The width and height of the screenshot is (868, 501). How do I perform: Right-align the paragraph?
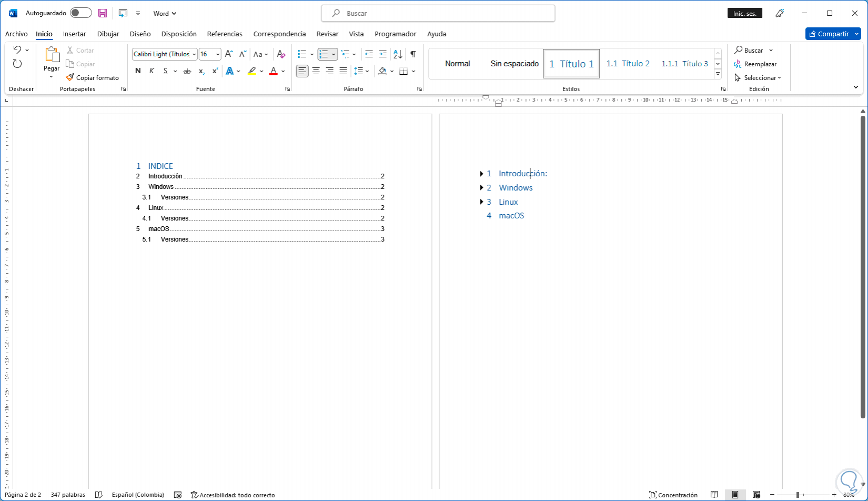pyautogui.click(x=329, y=71)
